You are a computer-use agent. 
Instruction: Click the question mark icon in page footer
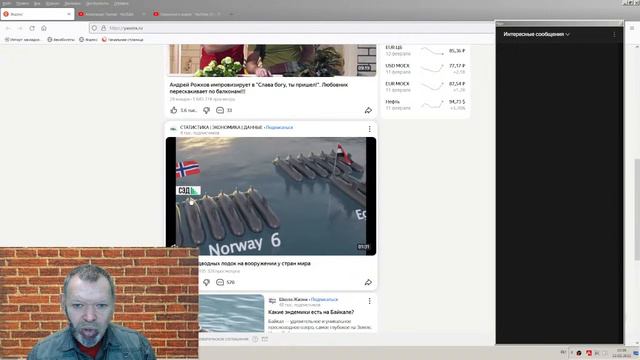coord(255,339)
